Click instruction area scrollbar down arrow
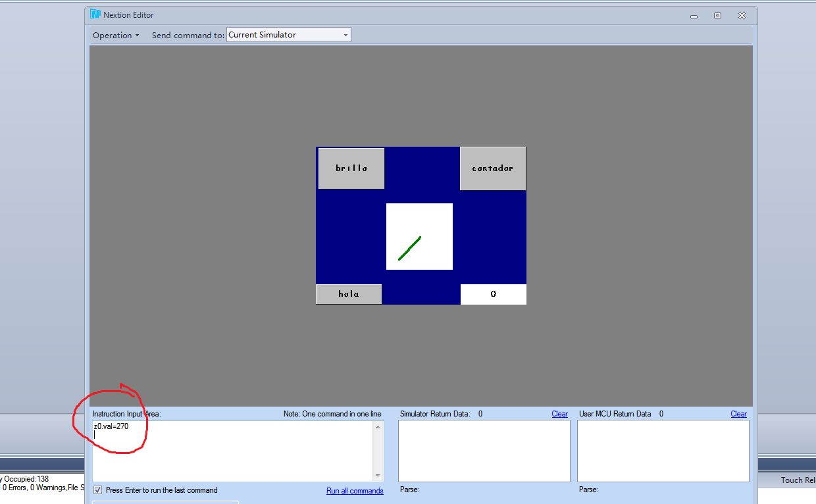 378,475
